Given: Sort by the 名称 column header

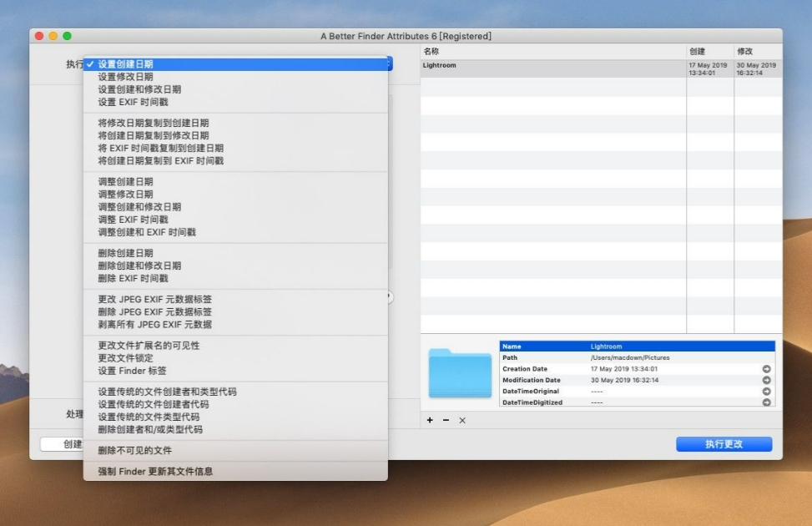Looking at the screenshot, I should click(553, 51).
